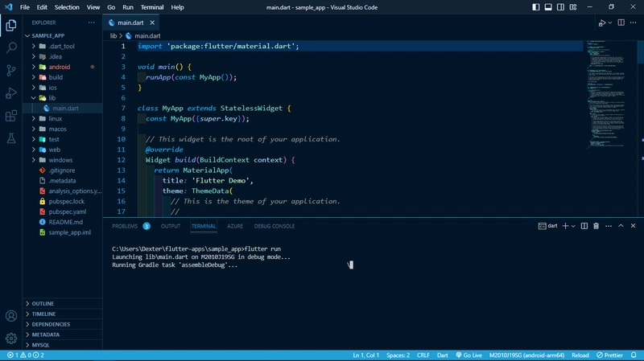Open the Search view in activity bar

point(11,47)
